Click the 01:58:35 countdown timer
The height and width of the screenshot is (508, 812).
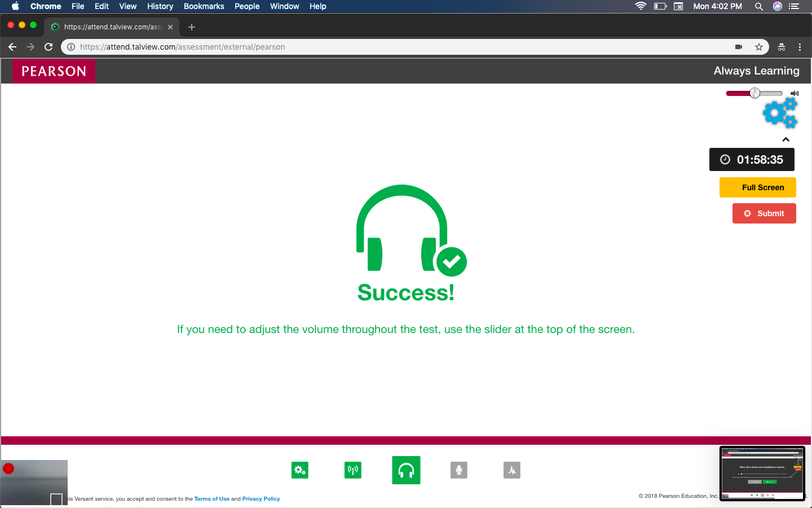coord(752,160)
